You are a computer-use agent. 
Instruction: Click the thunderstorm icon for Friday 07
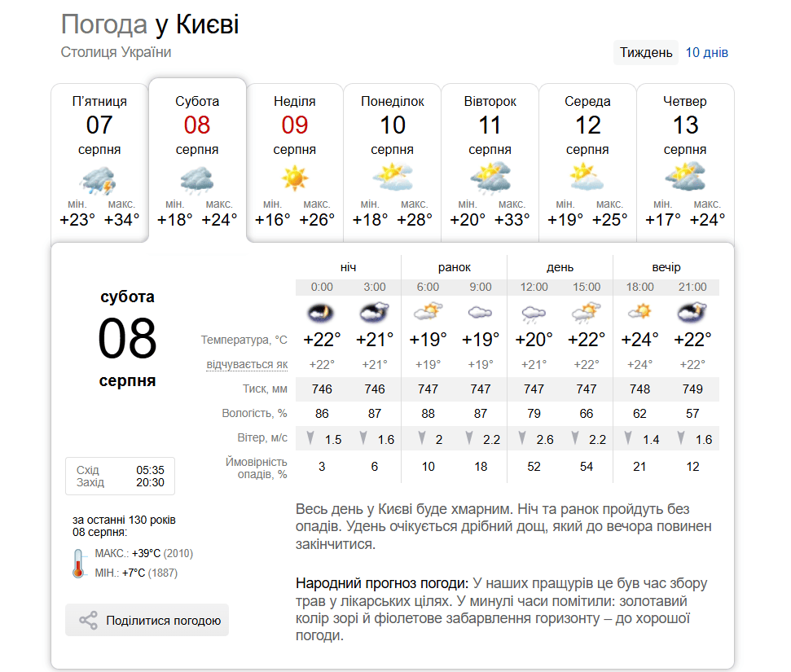[x=99, y=181]
